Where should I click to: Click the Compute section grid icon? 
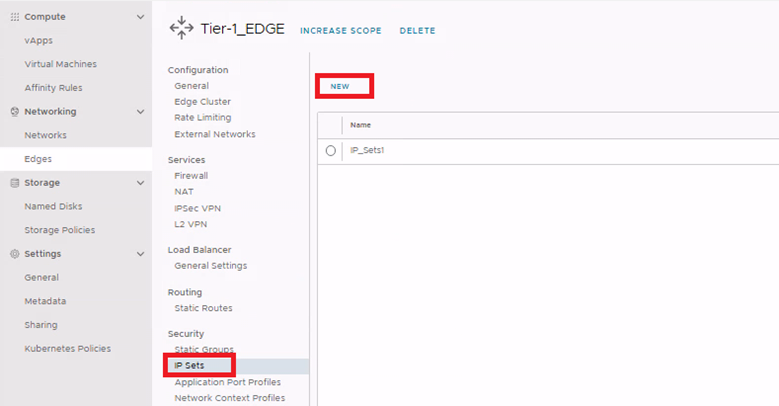(14, 17)
